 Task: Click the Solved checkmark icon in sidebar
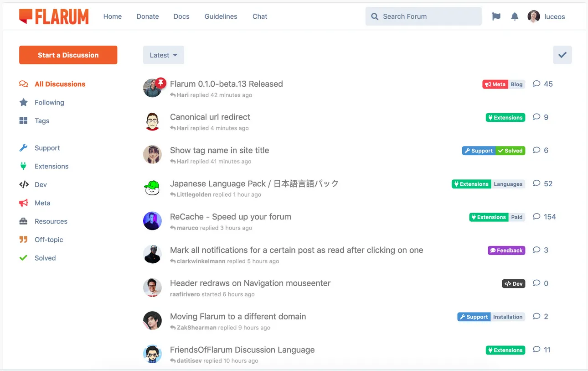click(x=23, y=258)
